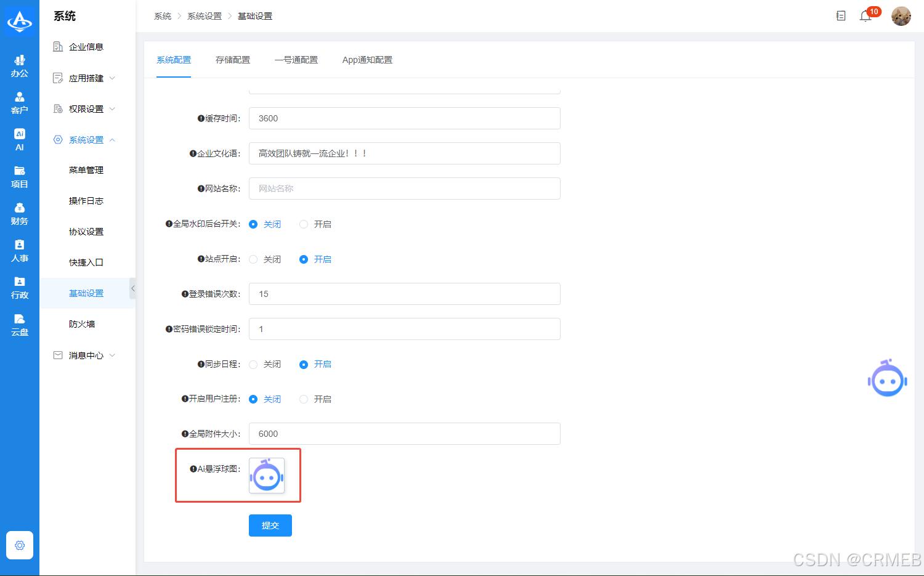Switch to the 存储配置 tab
The width and height of the screenshot is (924, 576).
coord(233,59)
